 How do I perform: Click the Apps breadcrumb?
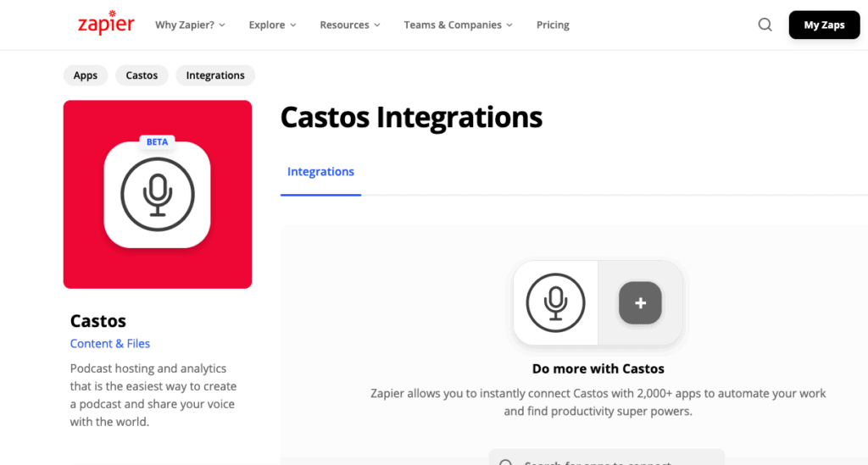86,75
